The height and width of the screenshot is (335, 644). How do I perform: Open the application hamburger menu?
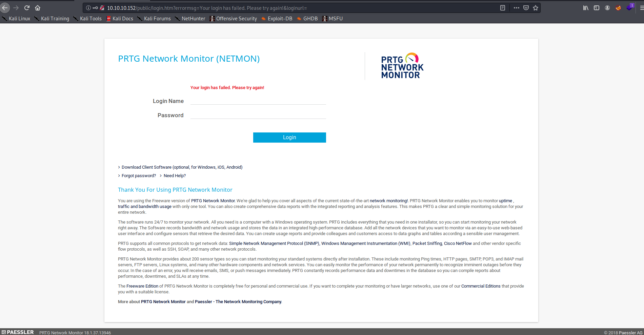point(641,7)
